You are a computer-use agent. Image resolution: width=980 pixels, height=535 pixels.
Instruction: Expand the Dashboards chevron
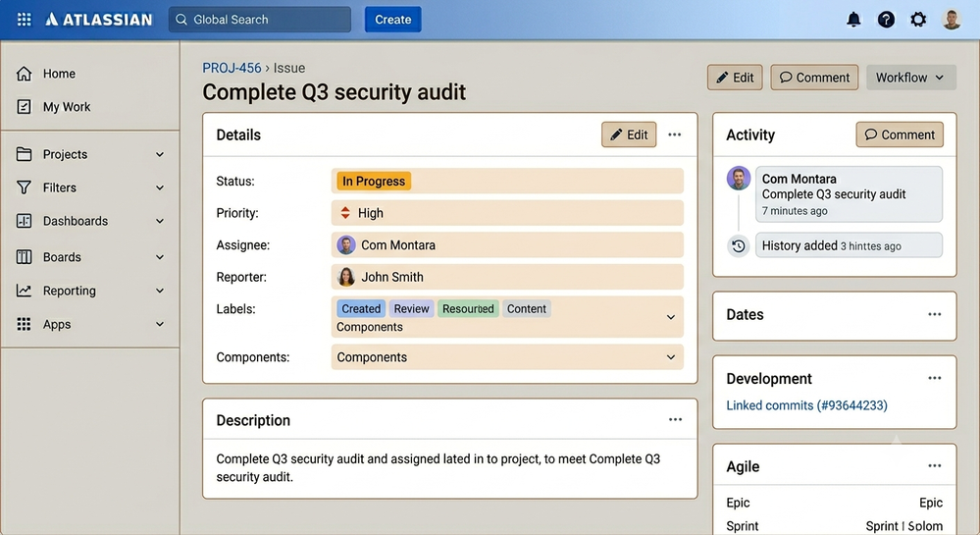(x=160, y=221)
